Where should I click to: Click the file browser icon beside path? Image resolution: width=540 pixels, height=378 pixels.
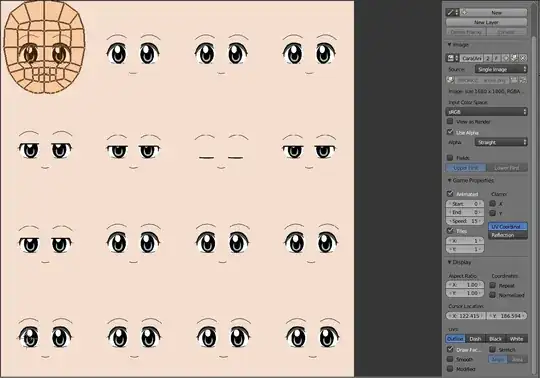514,80
